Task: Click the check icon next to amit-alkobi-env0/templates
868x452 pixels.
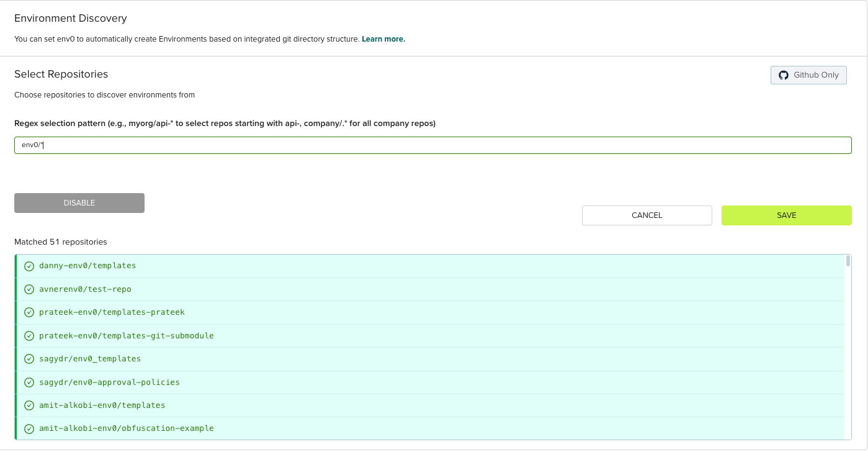Action: click(29, 405)
